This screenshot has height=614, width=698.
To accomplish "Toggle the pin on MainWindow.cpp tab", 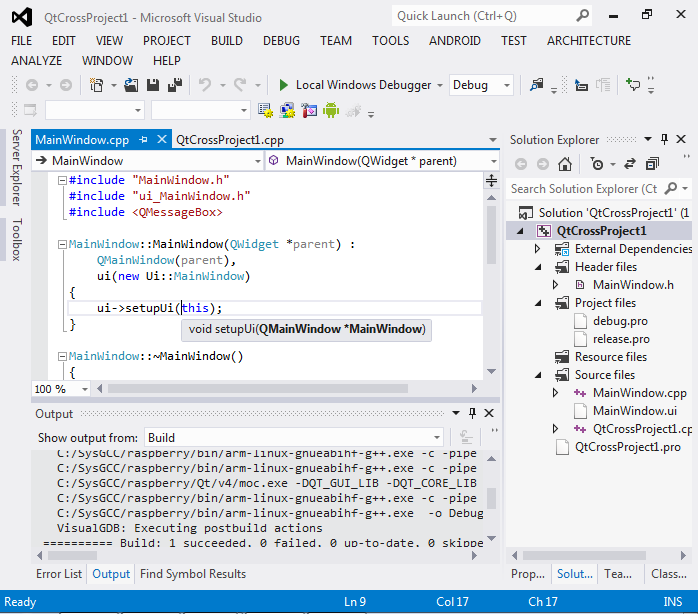I will point(144,140).
